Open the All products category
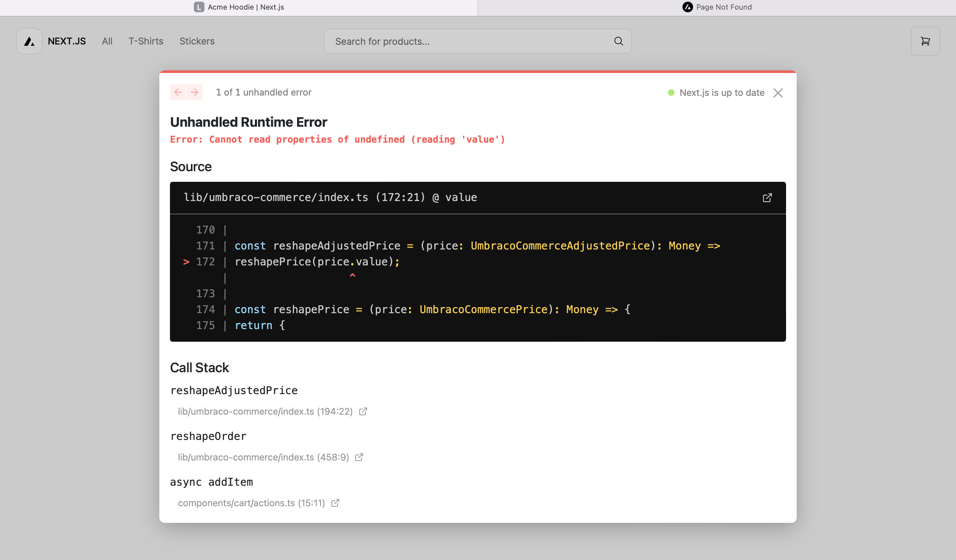 click(x=107, y=41)
